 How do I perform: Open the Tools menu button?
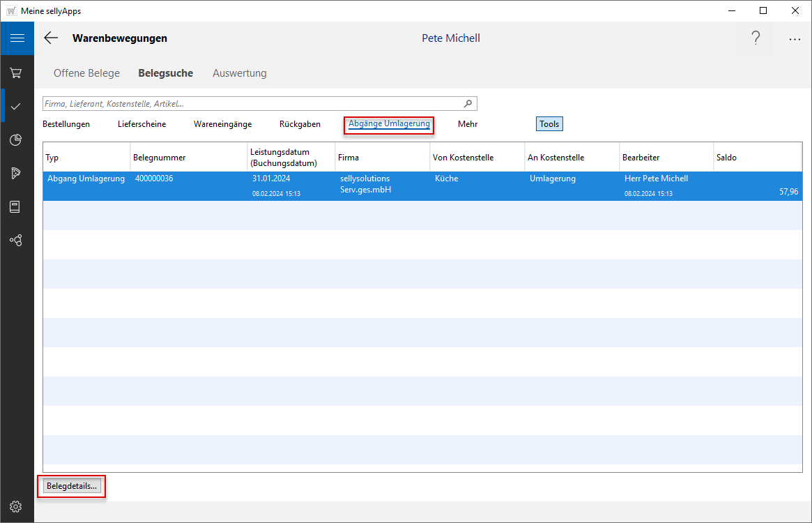tap(549, 124)
